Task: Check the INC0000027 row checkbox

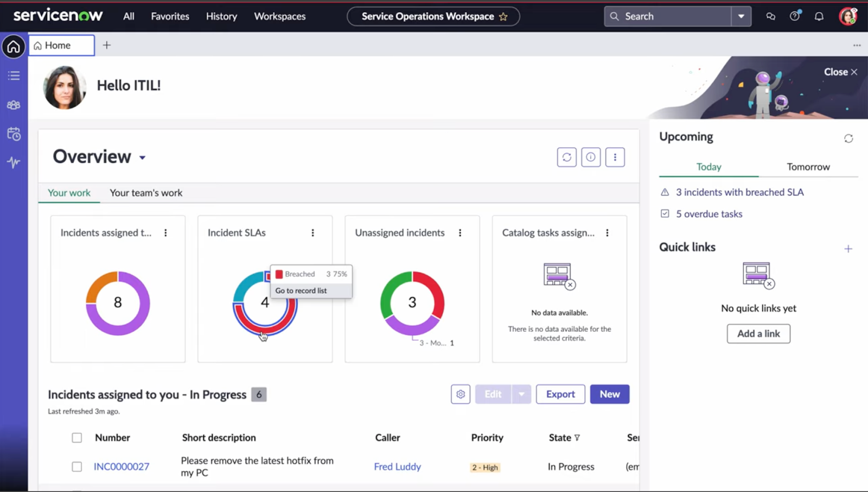Action: [77, 466]
